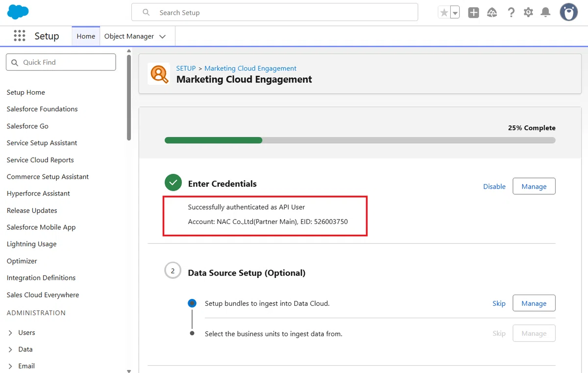The height and width of the screenshot is (373, 588).
Task: Switch to the Object Manager tab
Action: click(129, 36)
